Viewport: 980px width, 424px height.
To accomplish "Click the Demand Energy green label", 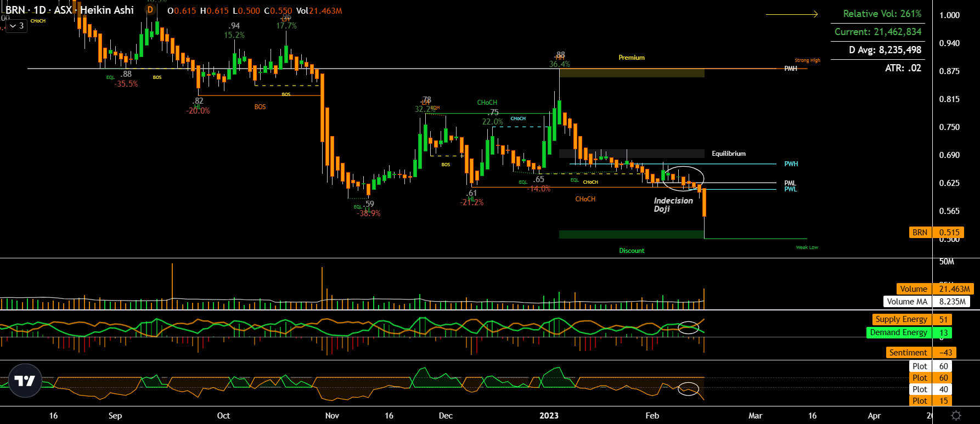I will click(x=899, y=332).
